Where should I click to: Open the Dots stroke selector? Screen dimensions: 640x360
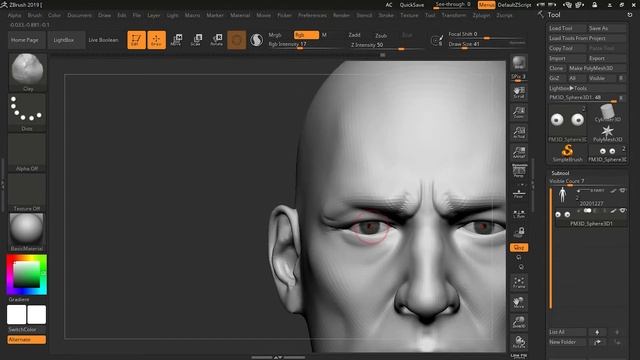pos(27,112)
